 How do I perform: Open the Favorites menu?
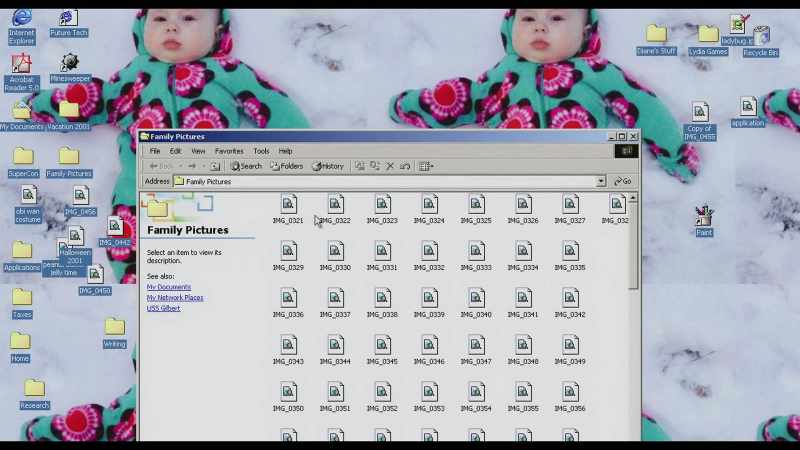tap(229, 151)
